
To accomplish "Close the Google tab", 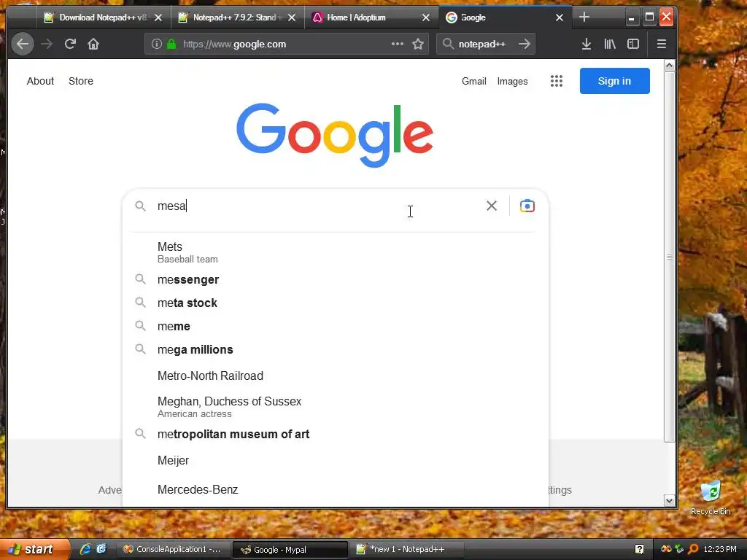I will [560, 17].
